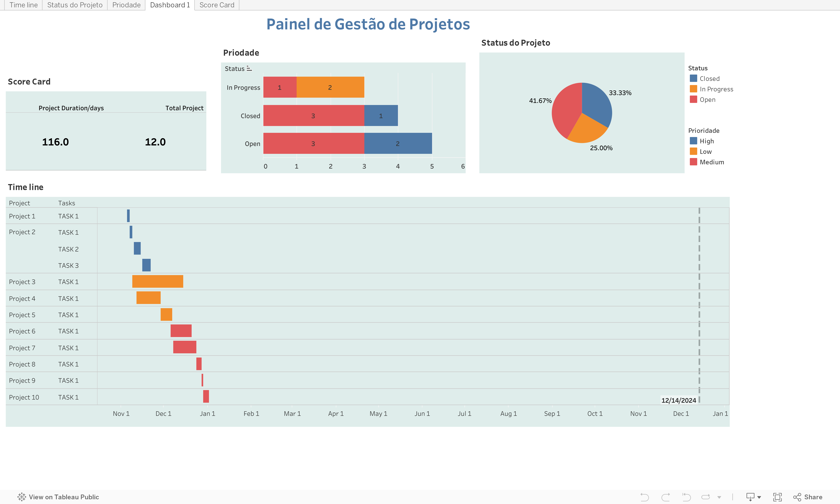The width and height of the screenshot is (840, 504).
Task: Click Closed row blue bar segment labeled 1
Action: [x=381, y=115]
